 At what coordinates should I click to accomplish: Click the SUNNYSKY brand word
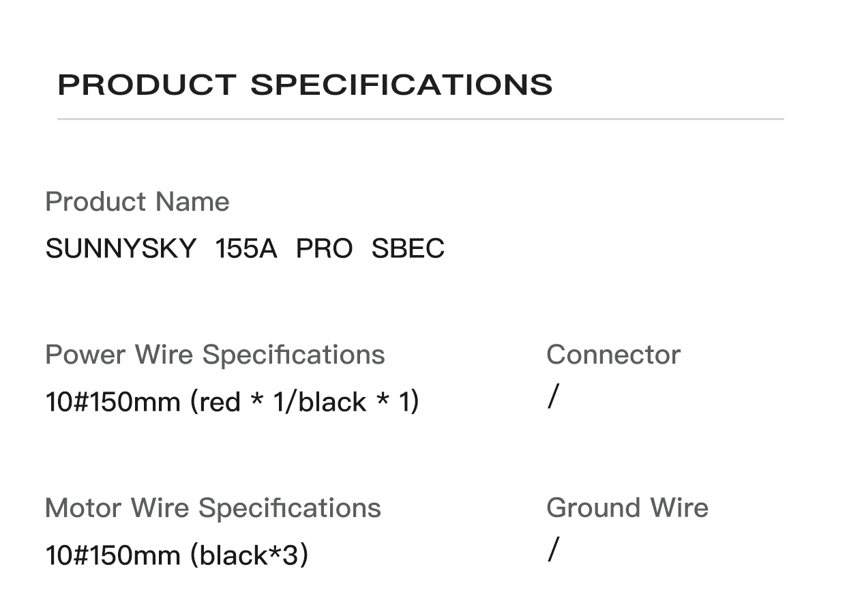point(121,249)
